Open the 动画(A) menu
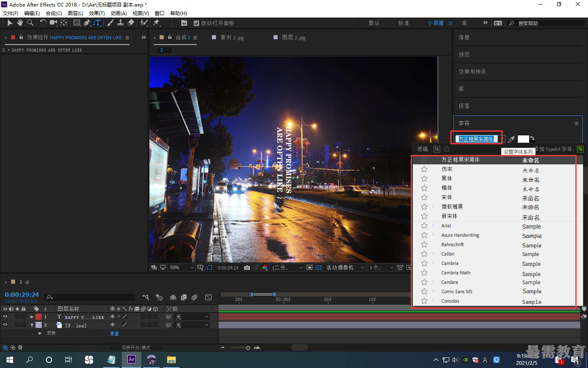 point(119,13)
